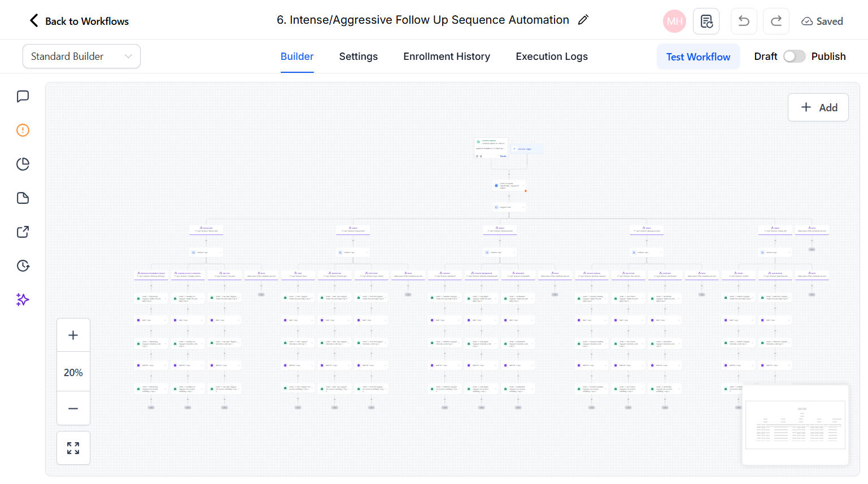This screenshot has width=868, height=484.
Task: Zoom in on the canvas
Action: [73, 335]
